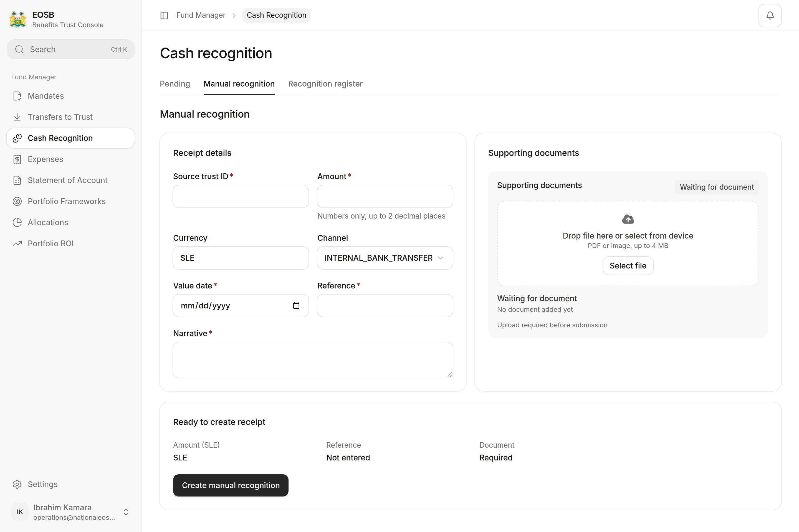Open Settings from the sidebar
This screenshot has height=532, width=799.
tap(70, 484)
